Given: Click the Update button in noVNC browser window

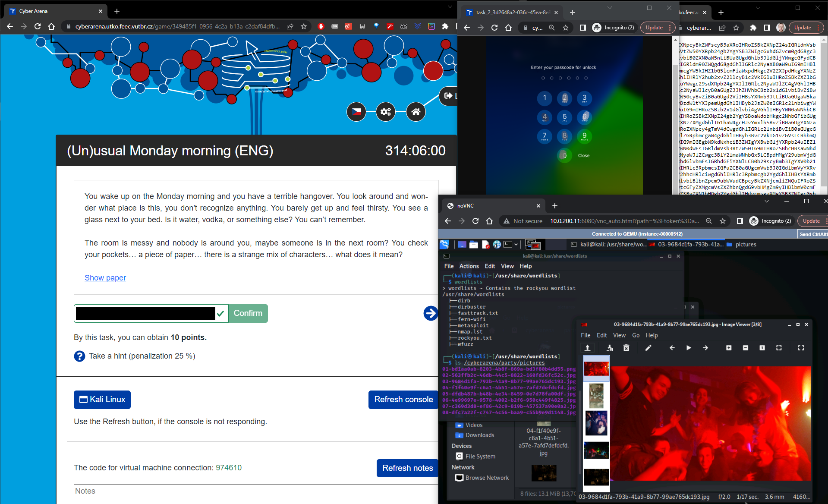Looking at the screenshot, I should click(x=811, y=221).
